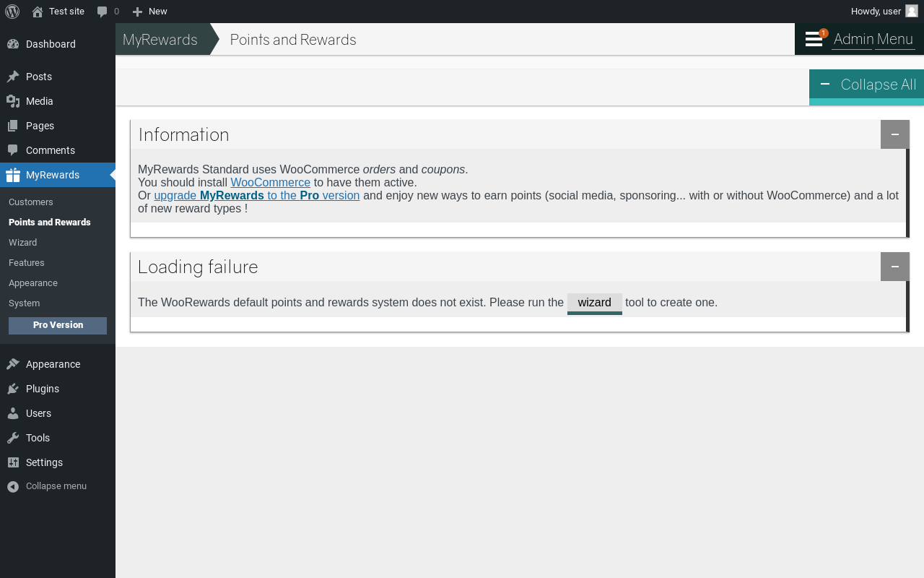Image resolution: width=924 pixels, height=578 pixels.
Task: Open the Tools menu label
Action: coord(38,438)
